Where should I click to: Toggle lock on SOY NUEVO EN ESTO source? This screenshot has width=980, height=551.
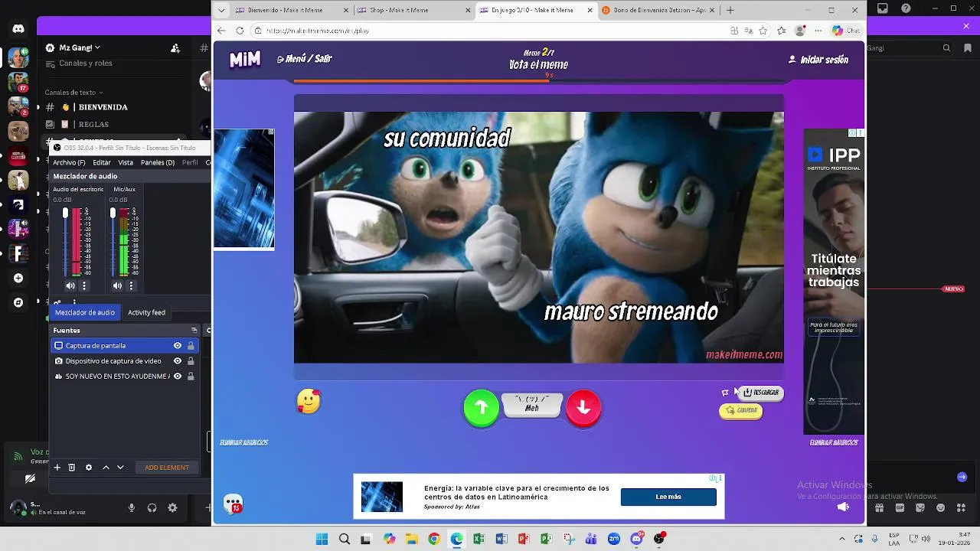point(191,377)
